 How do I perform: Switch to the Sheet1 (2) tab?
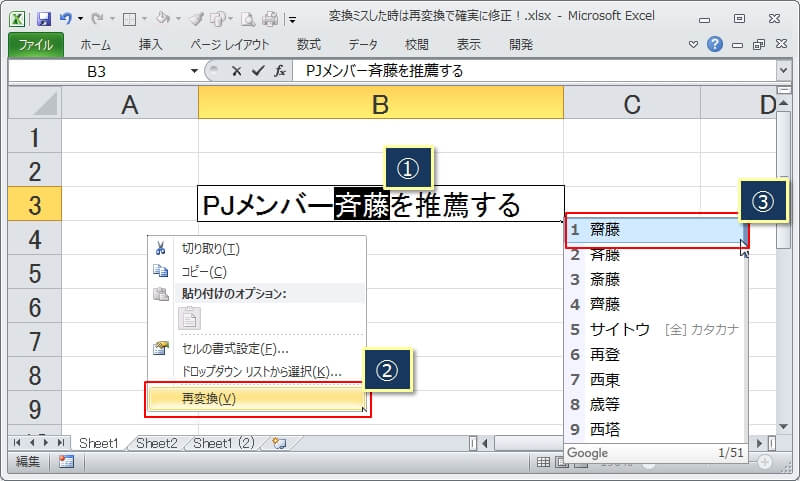(223, 443)
